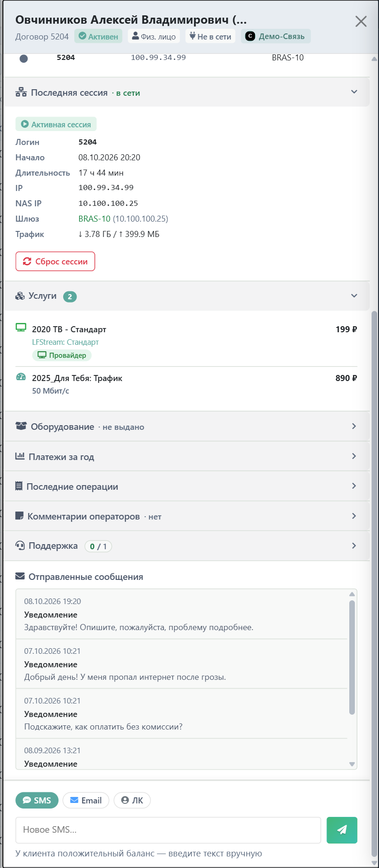Click the Провайдер tag under 2020 ТВ
Image resolution: width=379 pixels, height=868 pixels.
62,355
